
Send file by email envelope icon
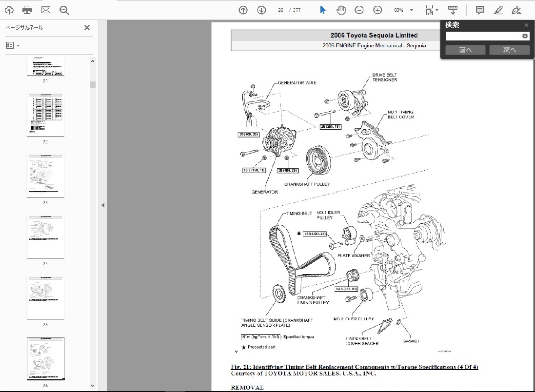coord(46,10)
